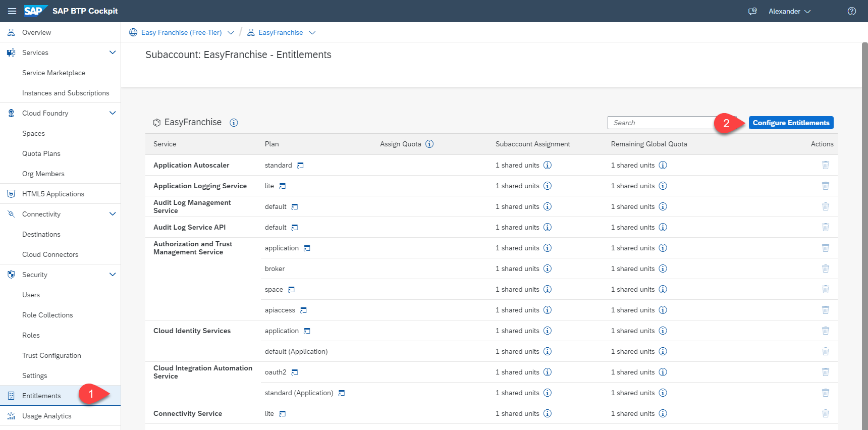Click the Configure Entitlements button
This screenshot has width=868, height=430.
pos(791,123)
